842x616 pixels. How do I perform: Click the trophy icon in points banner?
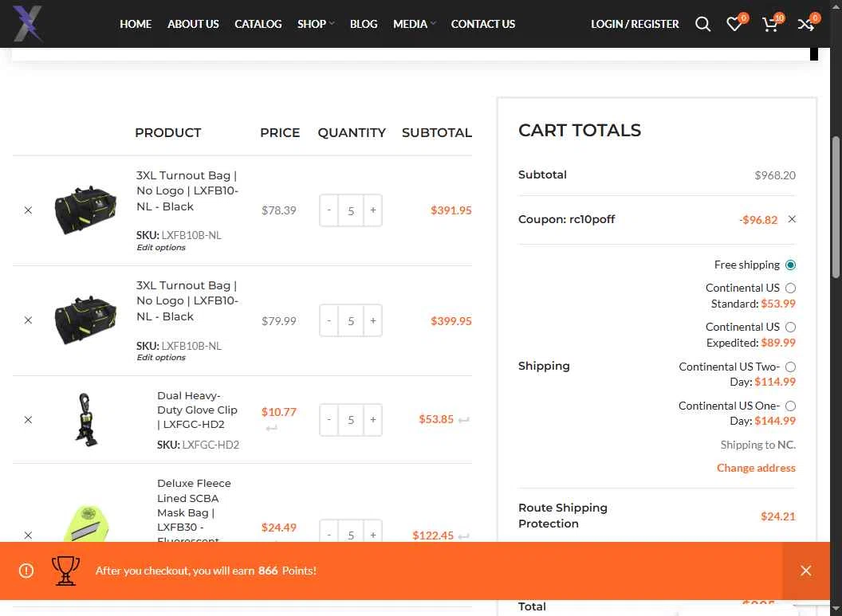click(x=65, y=571)
